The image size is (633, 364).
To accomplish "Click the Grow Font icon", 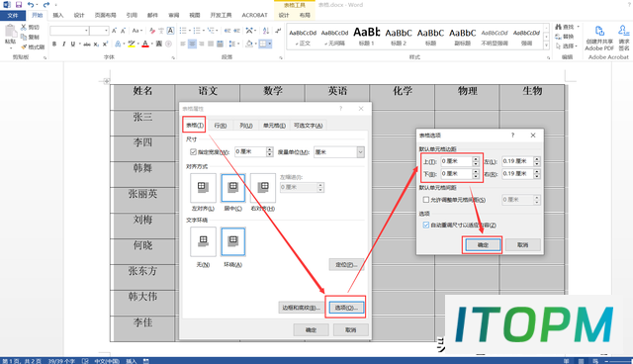I will tap(115, 31).
